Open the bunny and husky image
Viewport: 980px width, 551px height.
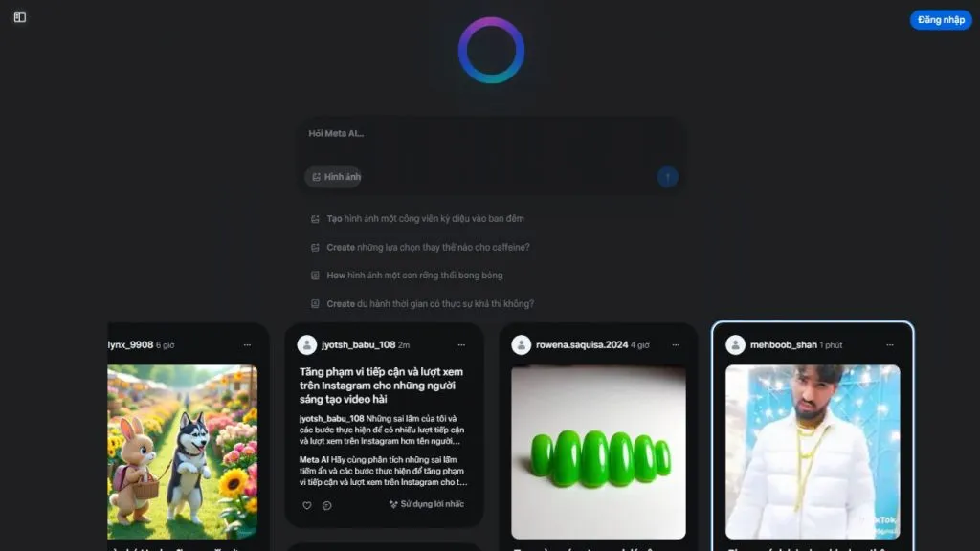point(183,452)
